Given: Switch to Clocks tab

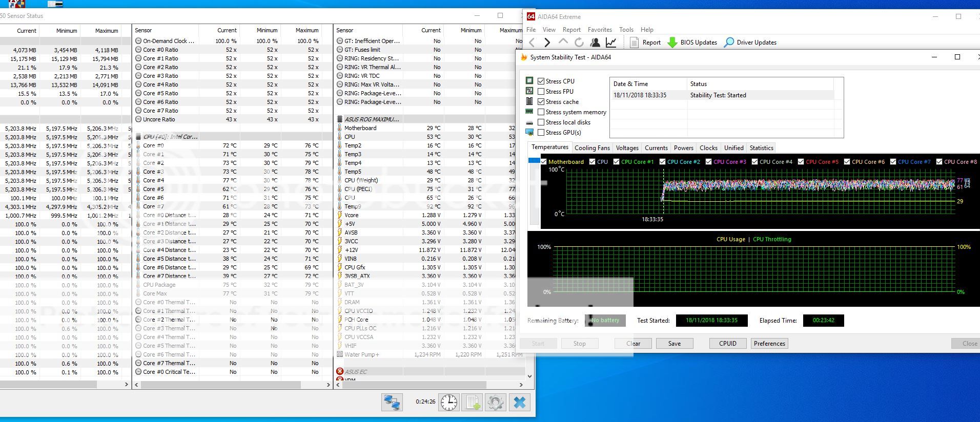Looking at the screenshot, I should click(x=708, y=148).
